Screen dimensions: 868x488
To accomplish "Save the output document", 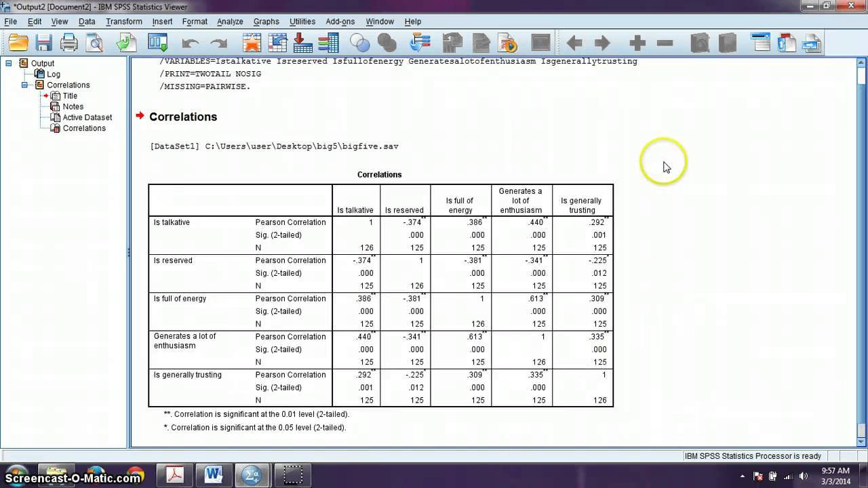I will point(43,42).
